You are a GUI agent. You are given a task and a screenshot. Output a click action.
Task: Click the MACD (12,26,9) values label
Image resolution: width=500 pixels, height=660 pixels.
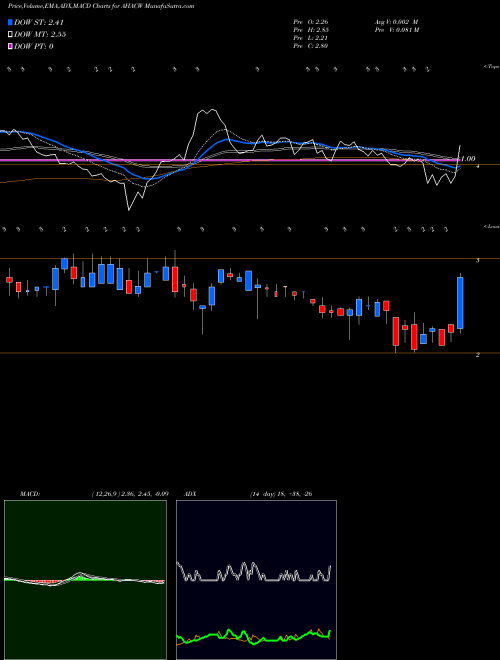pos(130,494)
